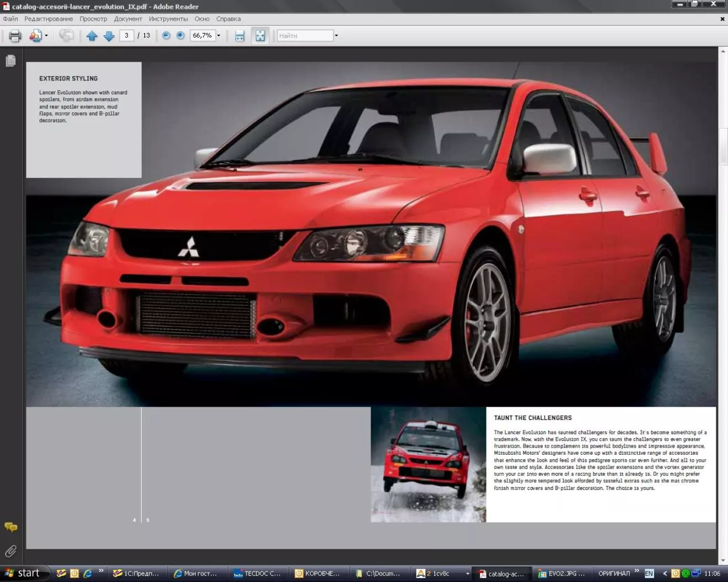Click the page number input field
728x582 pixels.
[126, 35]
